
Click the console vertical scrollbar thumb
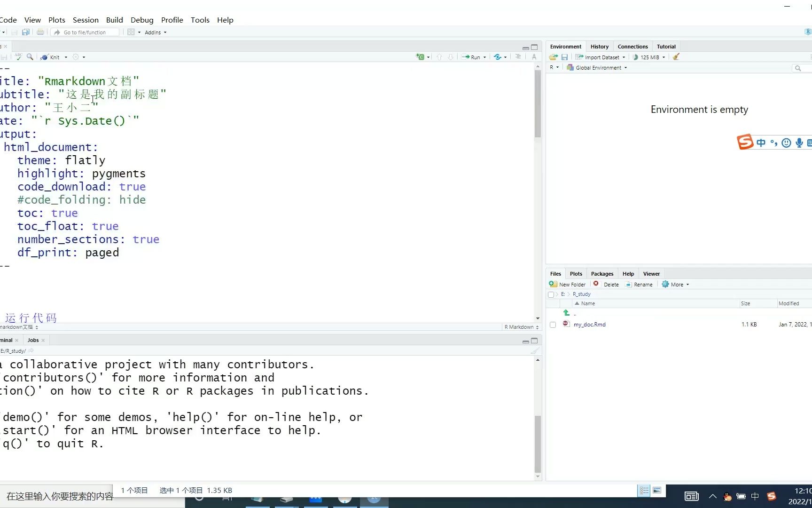point(538,444)
